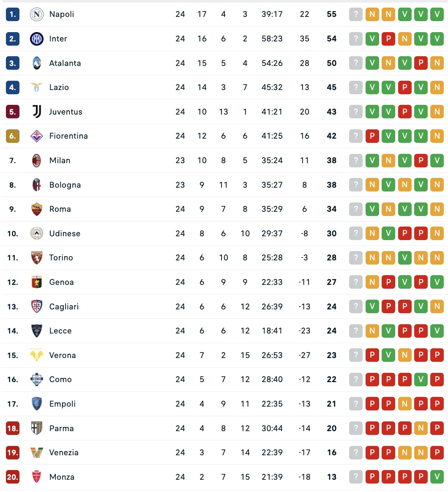Screen dimensions: 448x492
Task: Select the Udinese team name
Action: (x=65, y=234)
